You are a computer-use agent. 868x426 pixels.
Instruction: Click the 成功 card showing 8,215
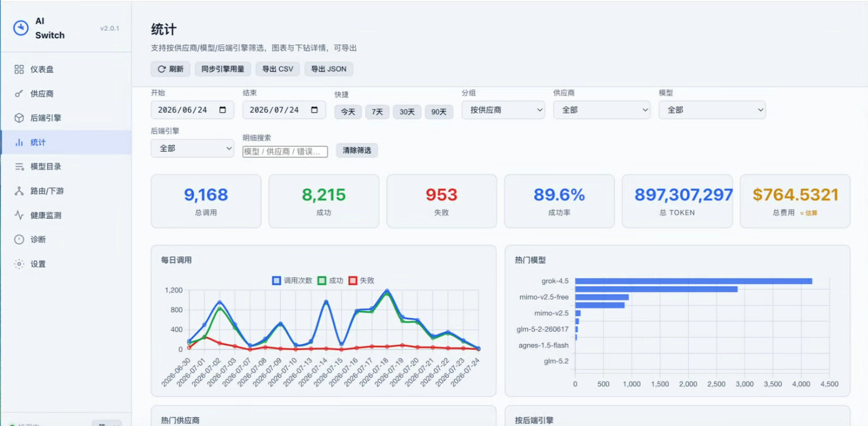pyautogui.click(x=324, y=201)
